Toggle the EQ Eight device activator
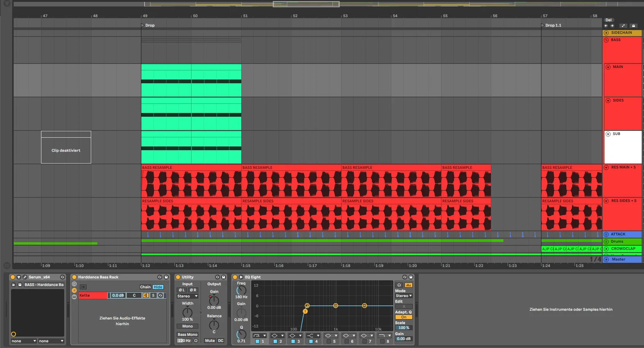Viewport: 644px width, 348px height. point(235,277)
